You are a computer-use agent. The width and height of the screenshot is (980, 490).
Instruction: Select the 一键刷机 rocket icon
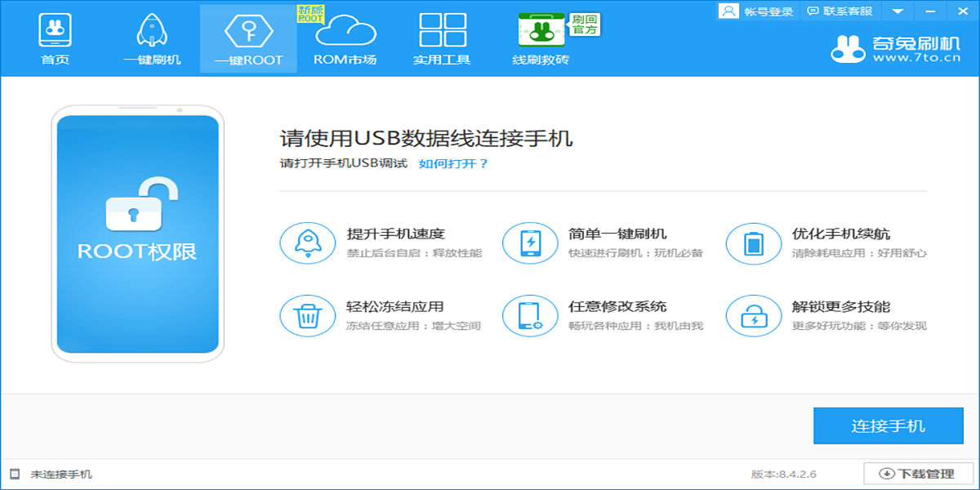pyautogui.click(x=150, y=37)
